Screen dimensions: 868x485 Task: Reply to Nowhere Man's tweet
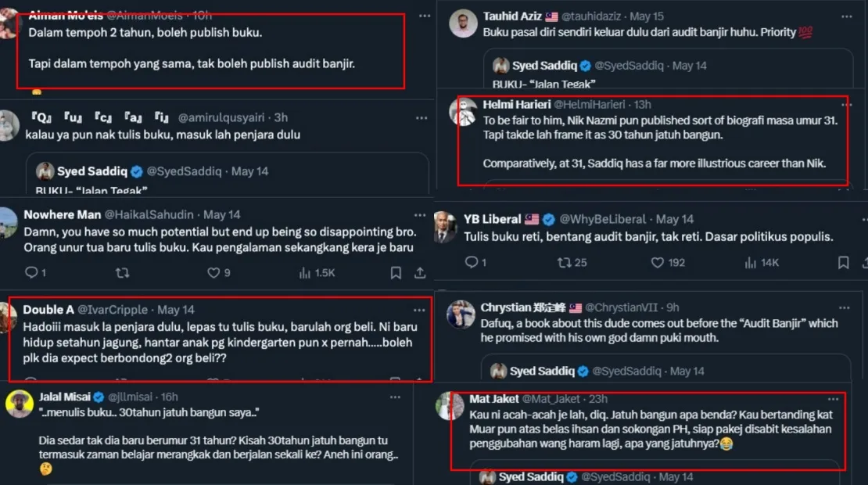coord(32,273)
